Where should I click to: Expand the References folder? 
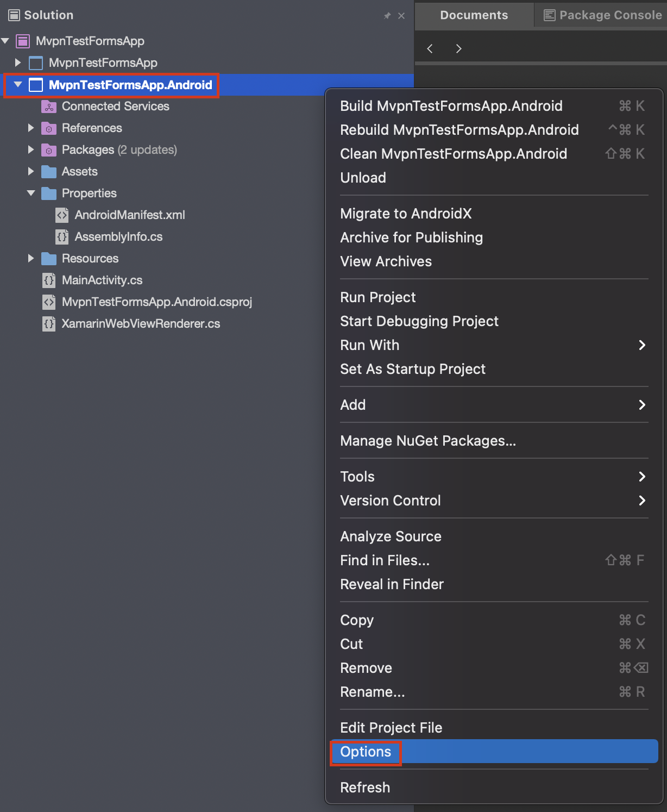click(31, 128)
